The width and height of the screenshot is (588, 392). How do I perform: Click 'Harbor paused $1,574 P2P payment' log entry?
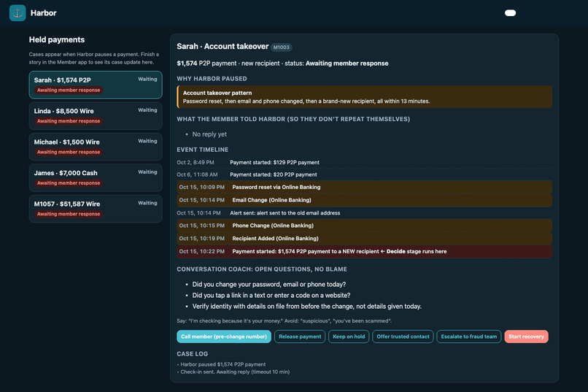pyautogui.click(x=221, y=364)
